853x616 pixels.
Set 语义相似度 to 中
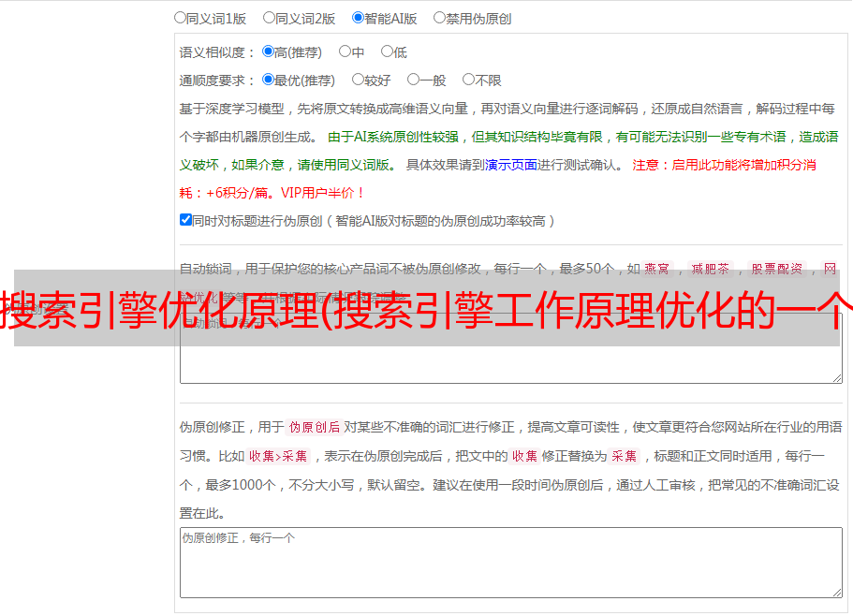345,51
